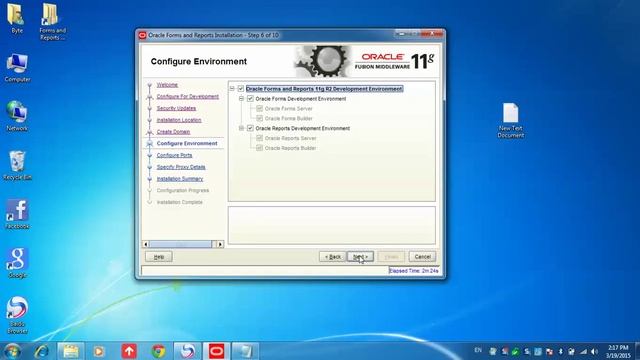
Task: Toggle the Oracle Reports Builder checkbox
Action: 259,148
